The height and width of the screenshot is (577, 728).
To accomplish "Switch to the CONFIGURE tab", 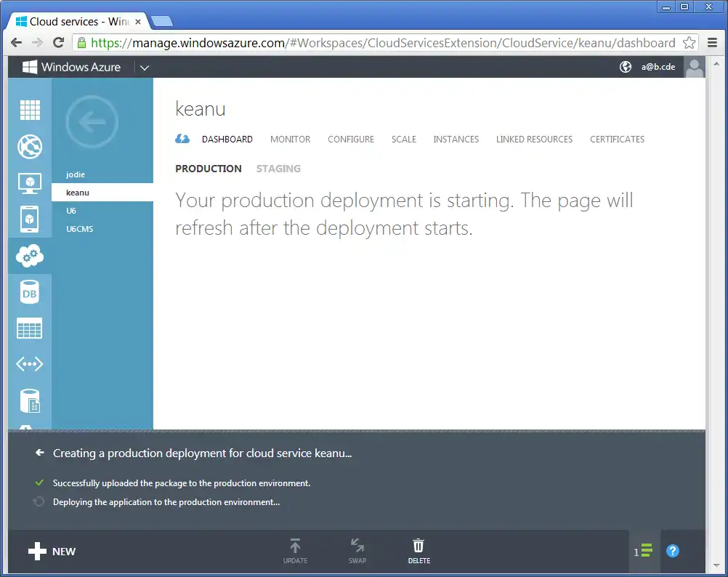I will (x=350, y=140).
